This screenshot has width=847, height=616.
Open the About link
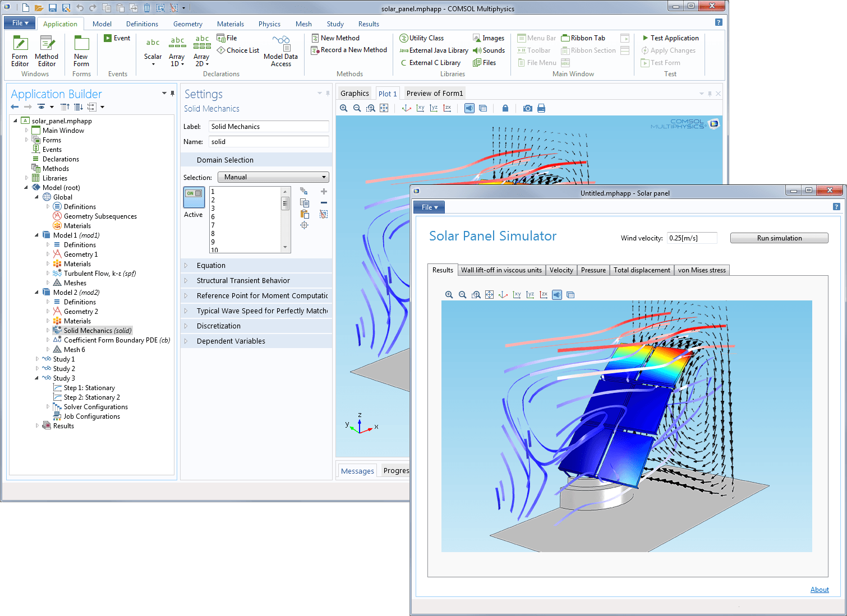820,590
